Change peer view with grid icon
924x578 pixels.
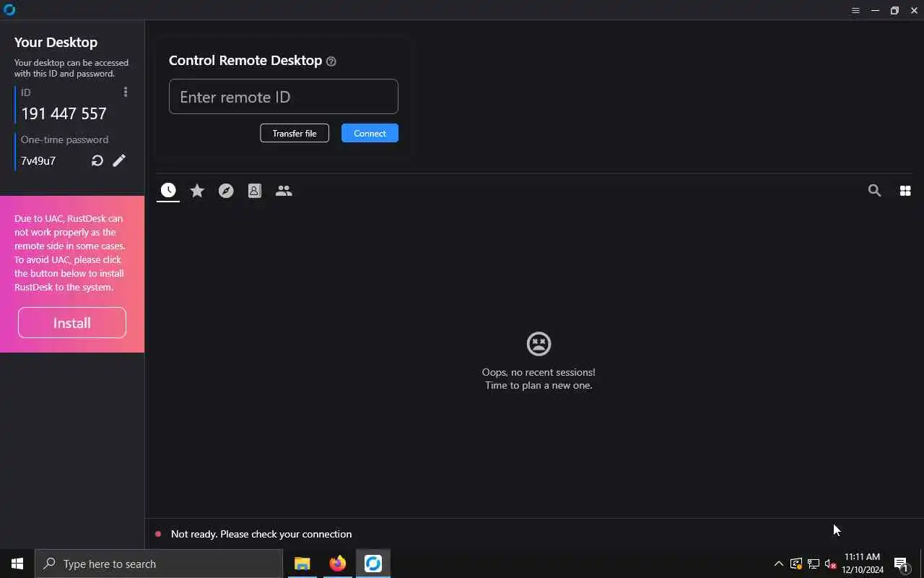905,191
